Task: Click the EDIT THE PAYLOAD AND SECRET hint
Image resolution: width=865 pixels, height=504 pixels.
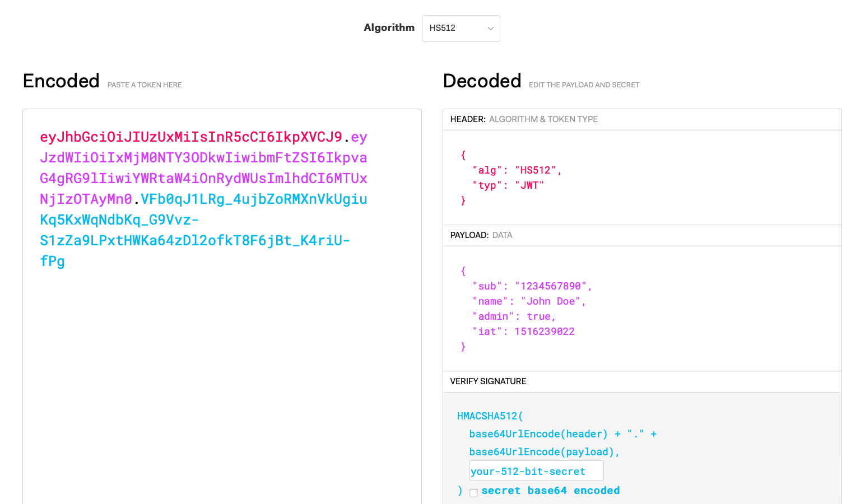Action: [584, 85]
